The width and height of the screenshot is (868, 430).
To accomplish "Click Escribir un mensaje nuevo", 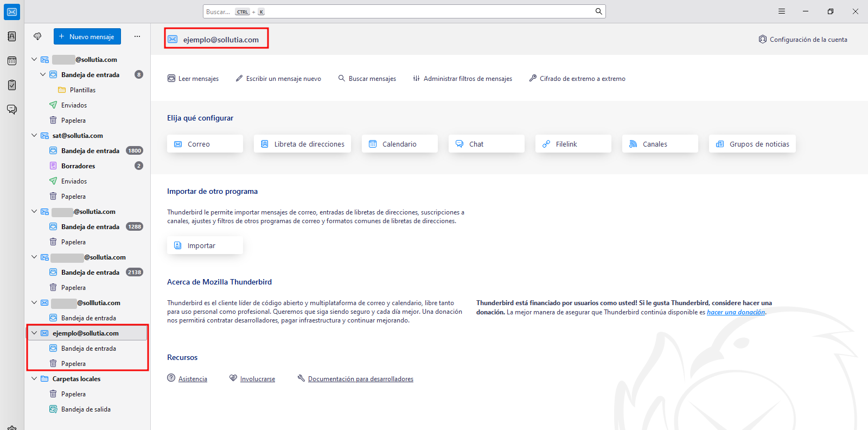I will tap(278, 79).
